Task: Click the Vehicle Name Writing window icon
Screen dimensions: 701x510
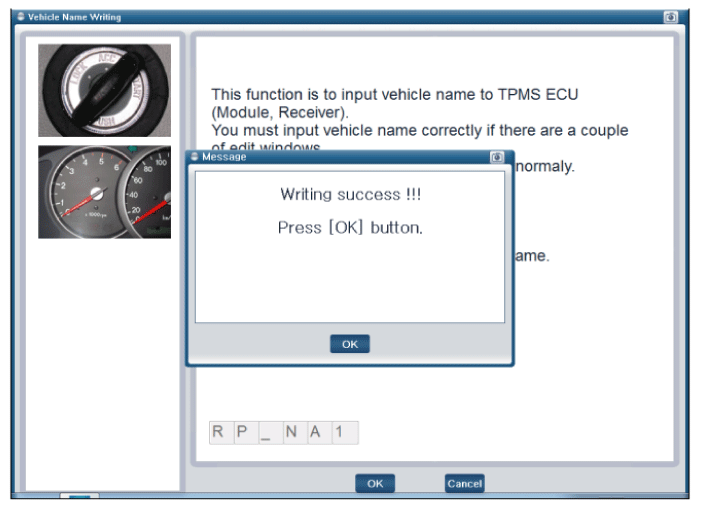Action: pyautogui.click(x=19, y=17)
